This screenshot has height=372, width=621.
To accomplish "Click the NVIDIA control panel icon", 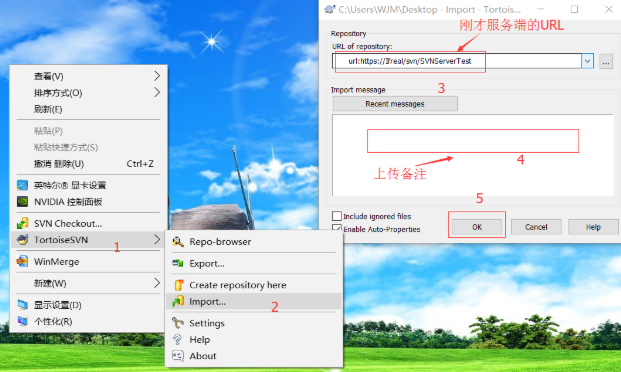I will [22, 202].
